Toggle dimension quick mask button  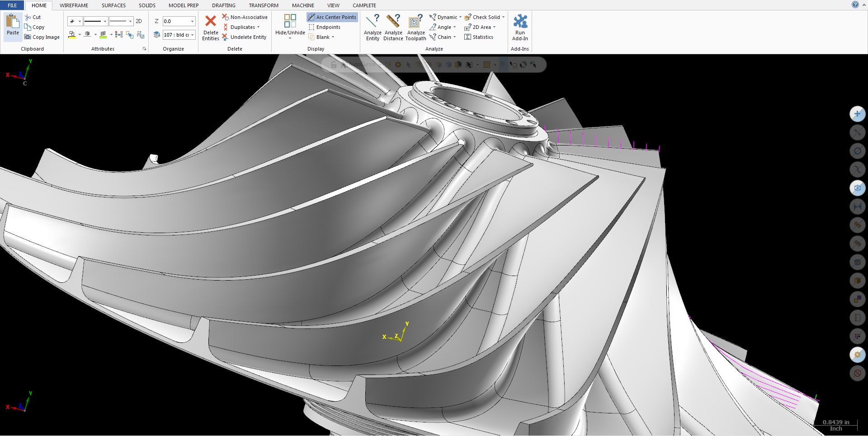[x=857, y=206]
